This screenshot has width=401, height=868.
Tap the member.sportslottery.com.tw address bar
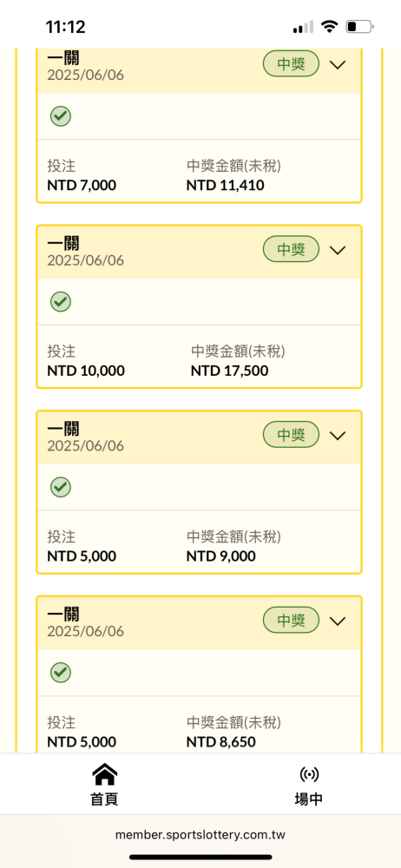coord(200,835)
